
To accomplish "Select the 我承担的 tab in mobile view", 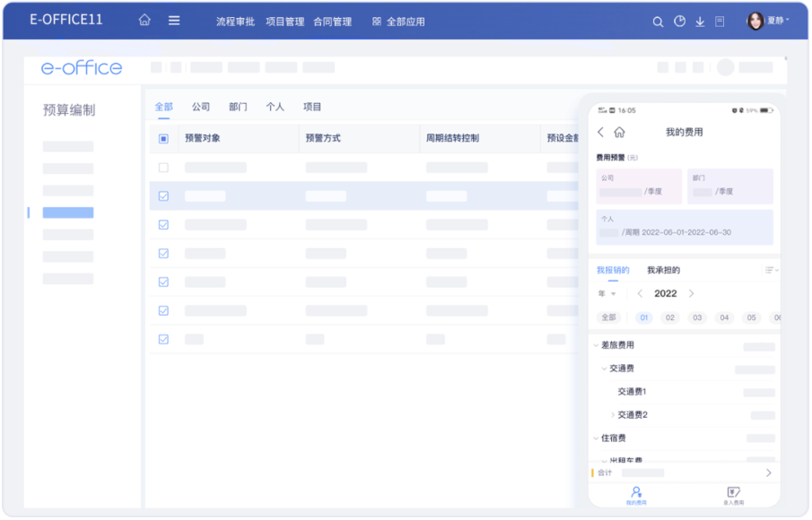I will pyautogui.click(x=663, y=270).
